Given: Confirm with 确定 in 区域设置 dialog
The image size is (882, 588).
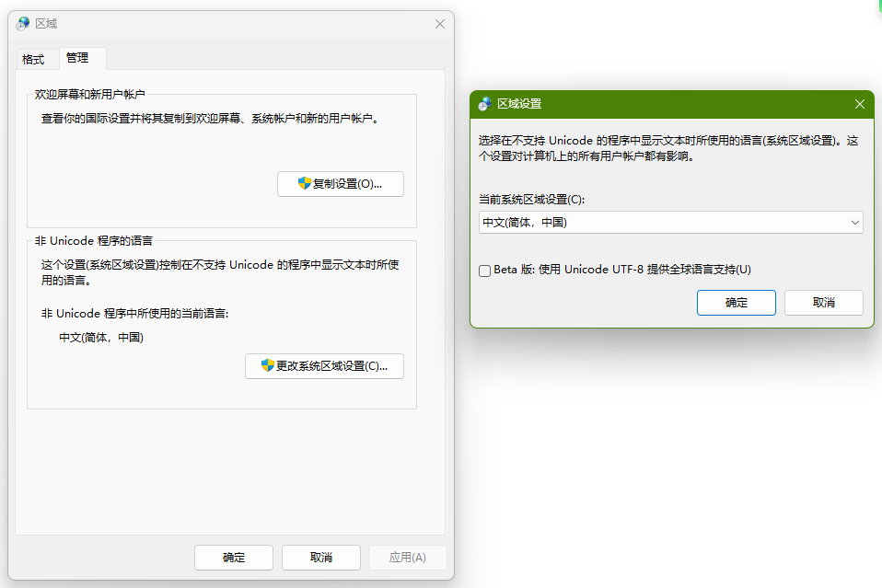Looking at the screenshot, I should (x=737, y=303).
